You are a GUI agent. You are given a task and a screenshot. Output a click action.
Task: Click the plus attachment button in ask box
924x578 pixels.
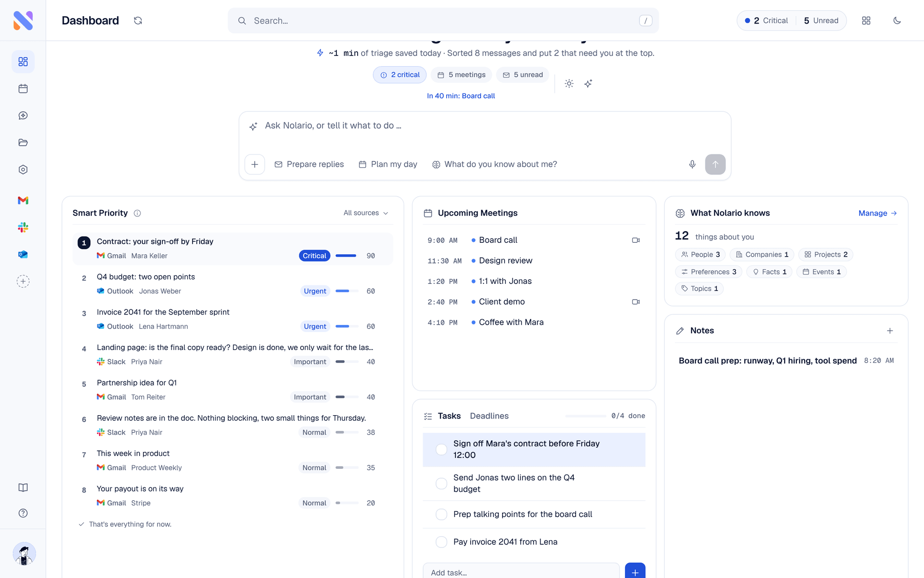point(255,164)
